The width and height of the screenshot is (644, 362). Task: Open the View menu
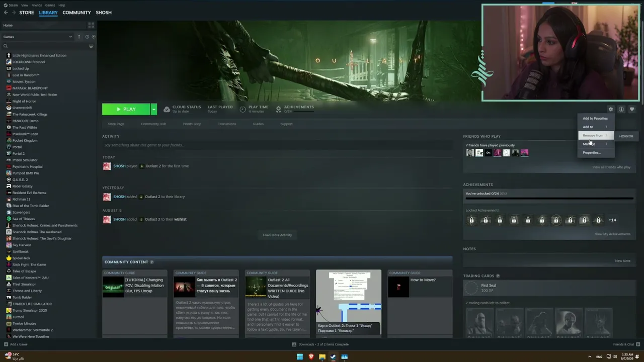tap(25, 5)
